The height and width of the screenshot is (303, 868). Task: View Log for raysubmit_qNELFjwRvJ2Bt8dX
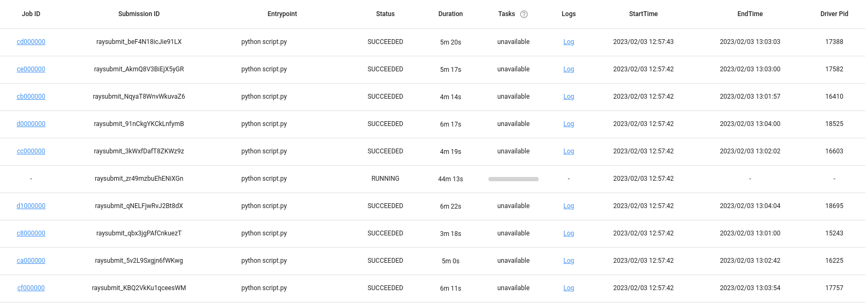tap(569, 206)
